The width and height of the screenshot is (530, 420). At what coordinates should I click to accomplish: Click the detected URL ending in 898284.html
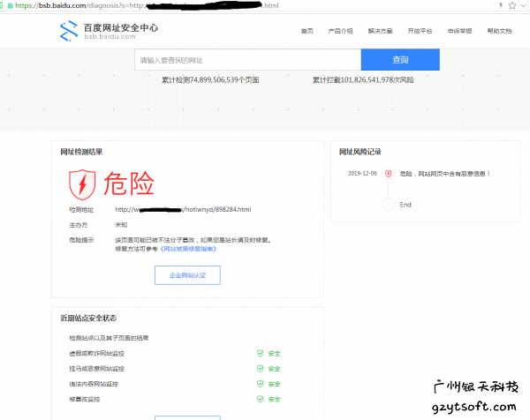183,209
